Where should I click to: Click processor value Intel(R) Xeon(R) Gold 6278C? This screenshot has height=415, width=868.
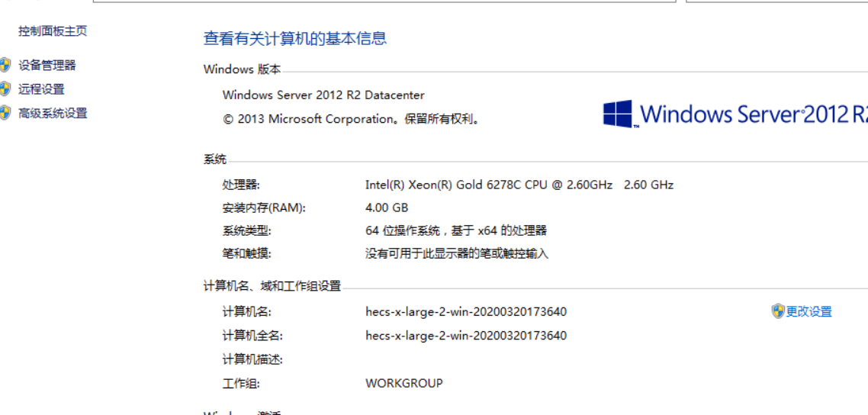tap(519, 185)
